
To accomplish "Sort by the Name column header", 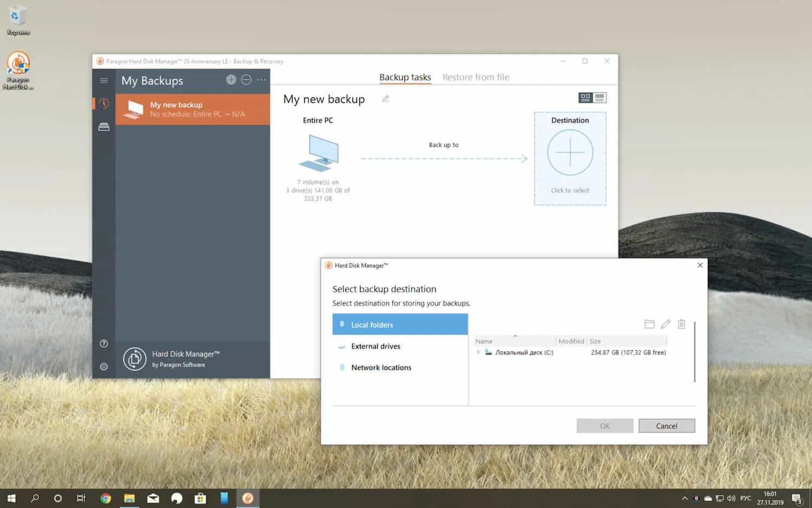I will pos(515,341).
